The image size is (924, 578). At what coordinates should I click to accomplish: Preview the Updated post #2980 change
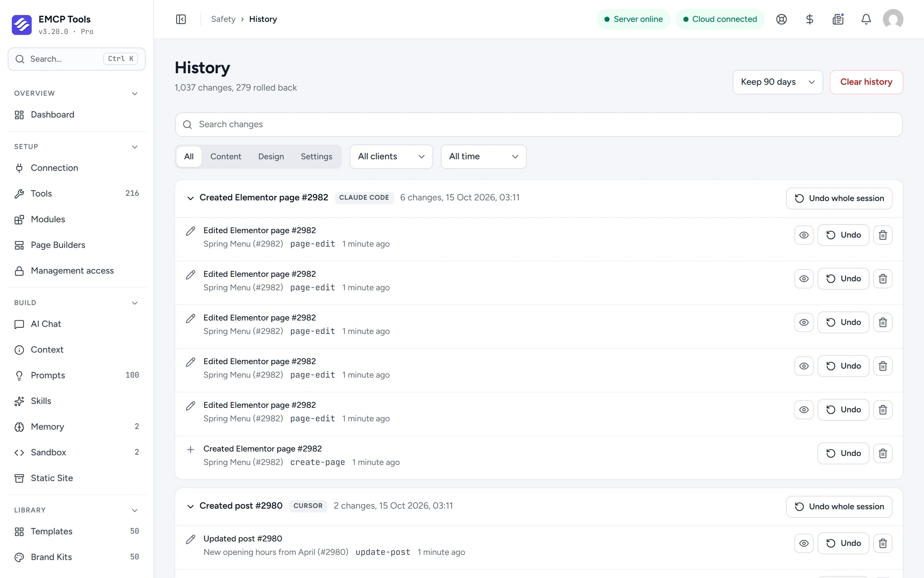pyautogui.click(x=804, y=543)
